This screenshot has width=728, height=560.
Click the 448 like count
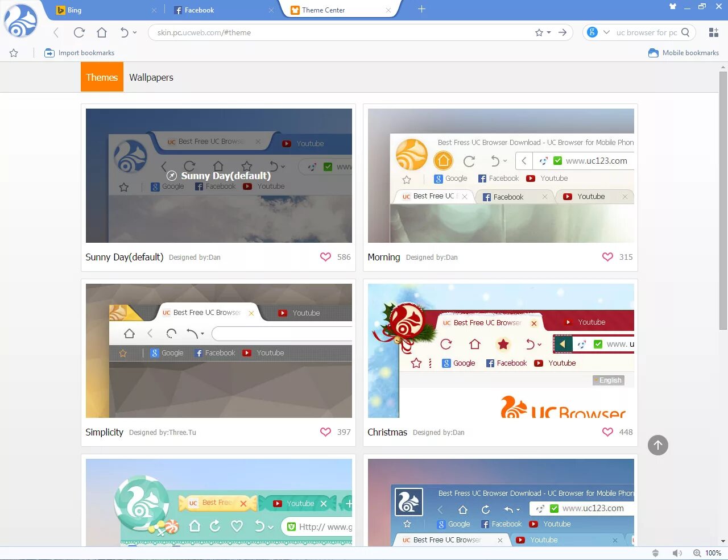pyautogui.click(x=626, y=432)
